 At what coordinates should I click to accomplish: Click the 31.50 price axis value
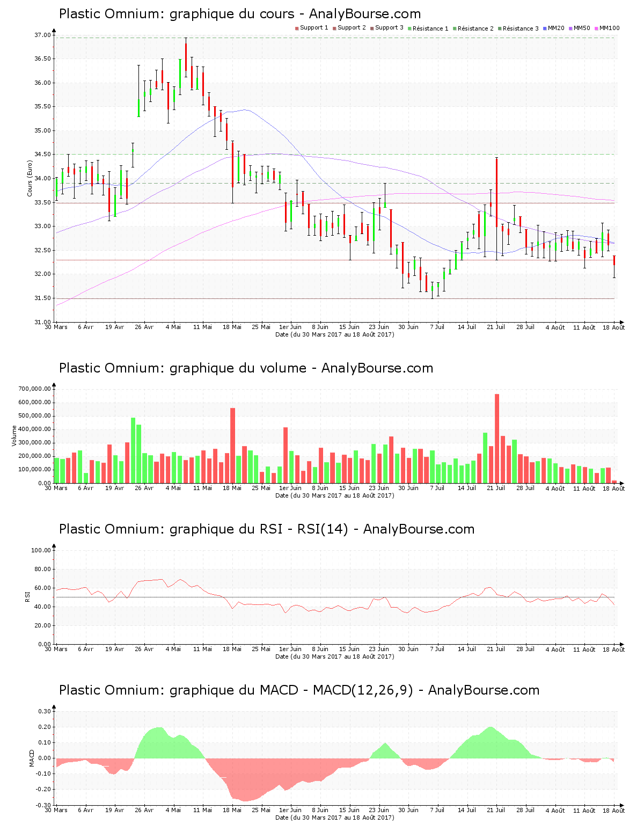point(42,298)
